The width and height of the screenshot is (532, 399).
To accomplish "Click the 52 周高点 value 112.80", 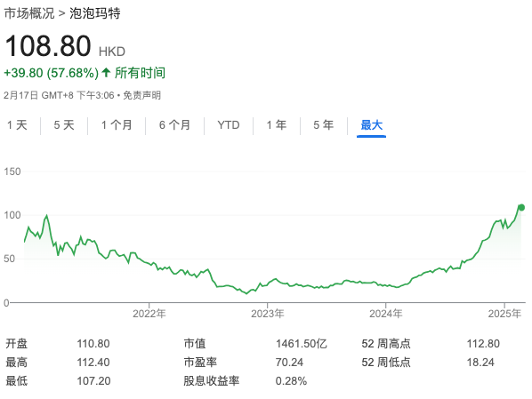I will click(483, 344).
